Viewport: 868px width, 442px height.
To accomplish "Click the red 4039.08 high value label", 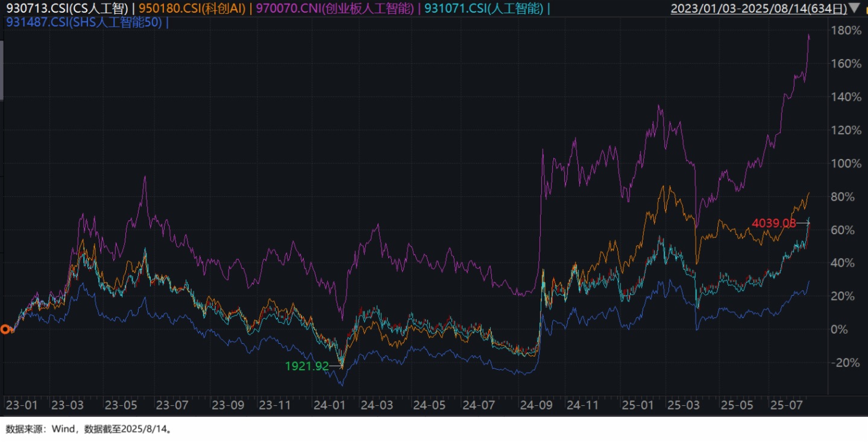I will pyautogui.click(x=774, y=223).
